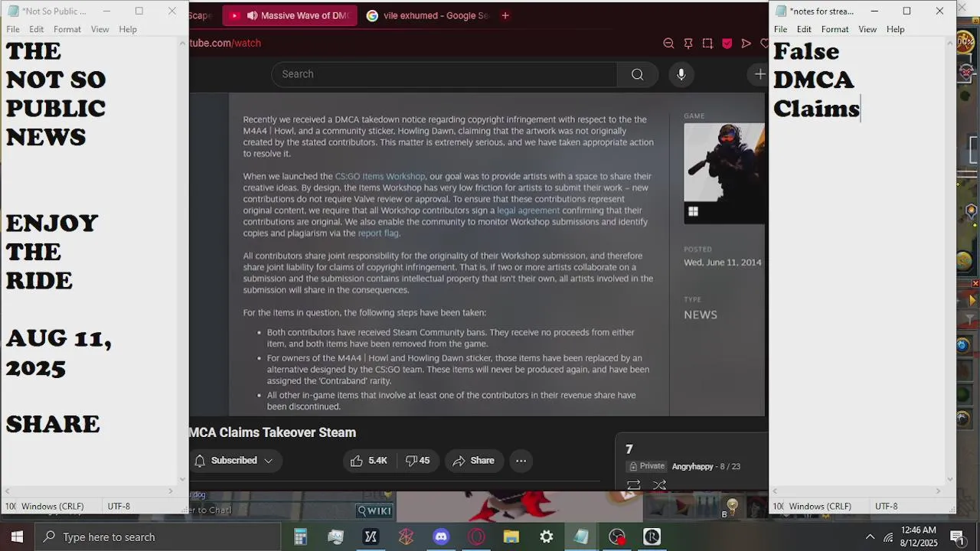The image size is (980, 551).
Task: Click the QWIKI button in the game window
Action: pos(374,511)
